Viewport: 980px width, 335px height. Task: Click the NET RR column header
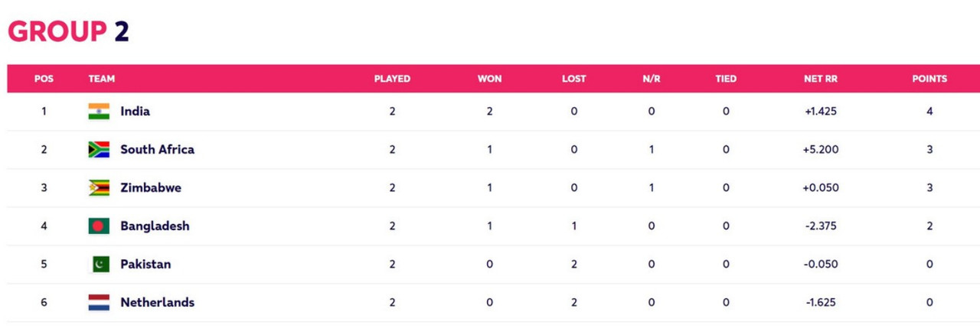tap(821, 79)
